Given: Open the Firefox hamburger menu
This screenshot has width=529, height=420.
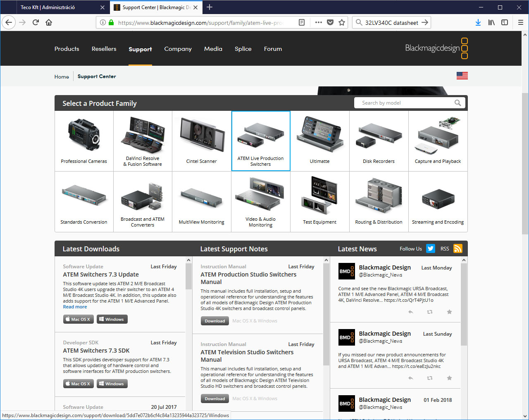Looking at the screenshot, I should [x=521, y=22].
